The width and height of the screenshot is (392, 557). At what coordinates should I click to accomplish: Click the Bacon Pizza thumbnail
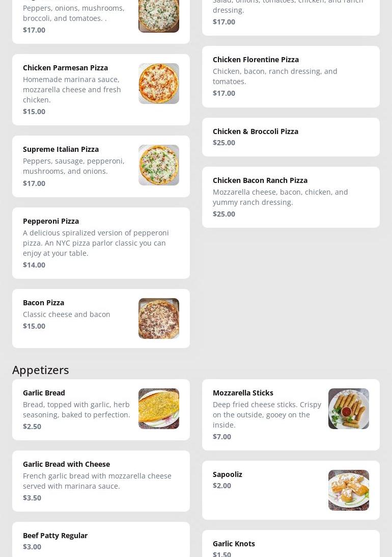pos(159,319)
